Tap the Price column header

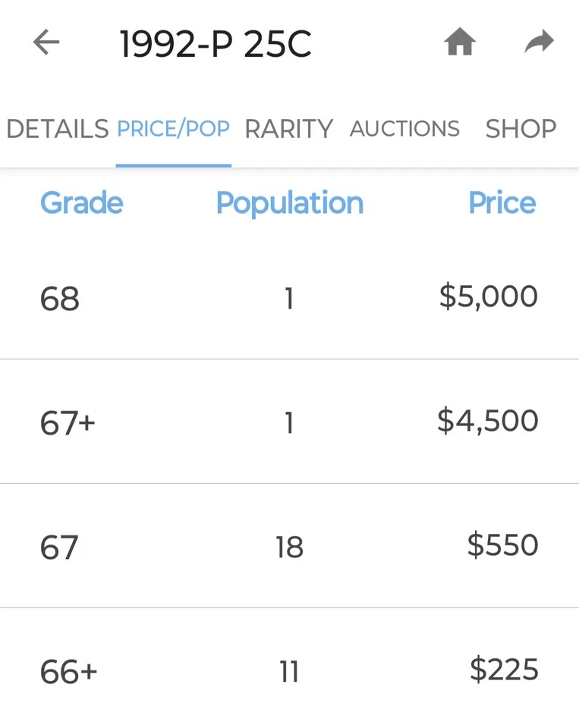click(502, 203)
